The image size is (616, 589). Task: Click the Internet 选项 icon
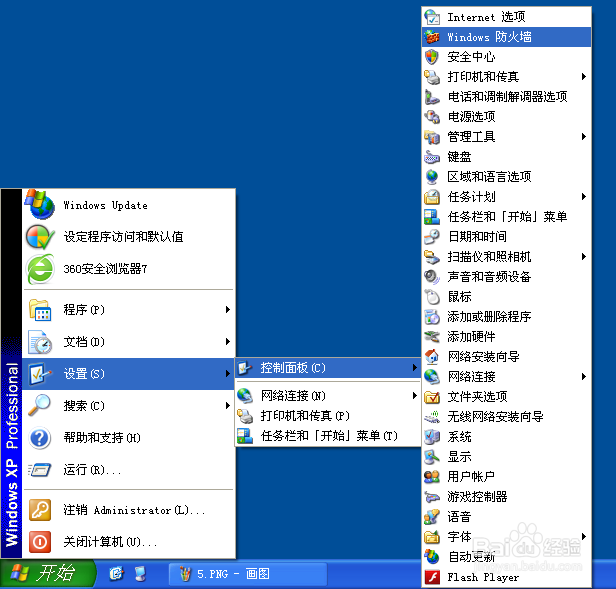click(432, 17)
